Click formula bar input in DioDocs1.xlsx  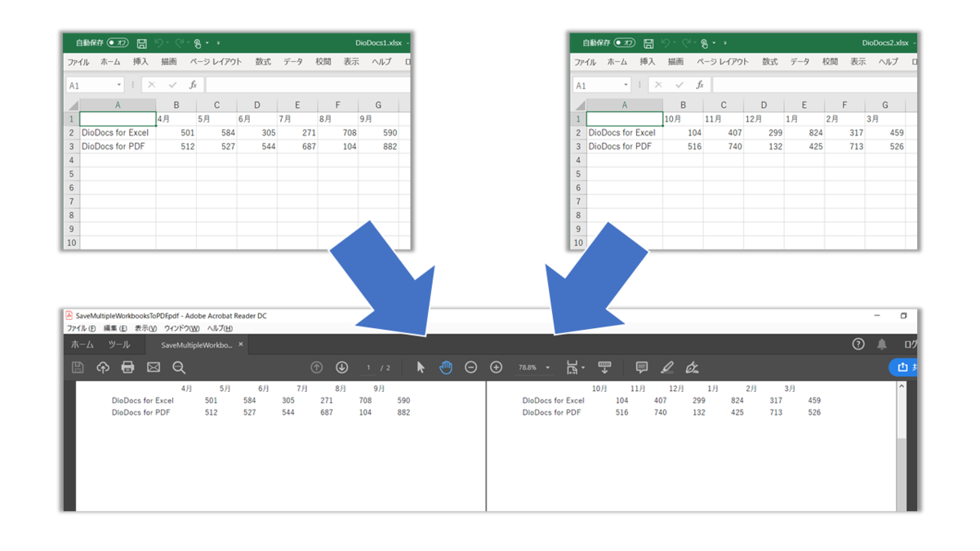coord(308,85)
